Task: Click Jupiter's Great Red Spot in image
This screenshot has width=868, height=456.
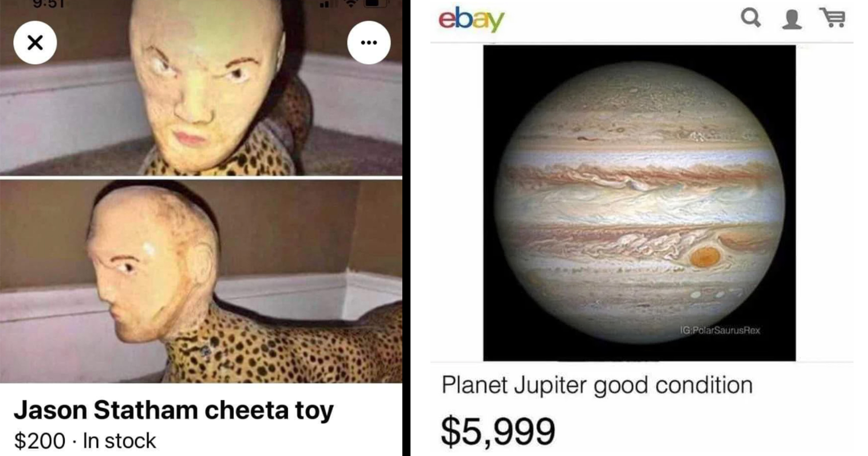Action: (705, 256)
